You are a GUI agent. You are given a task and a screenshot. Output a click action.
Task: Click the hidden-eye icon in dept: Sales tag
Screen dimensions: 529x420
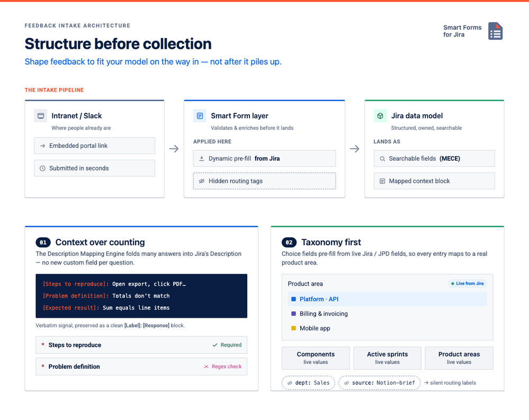click(x=290, y=383)
